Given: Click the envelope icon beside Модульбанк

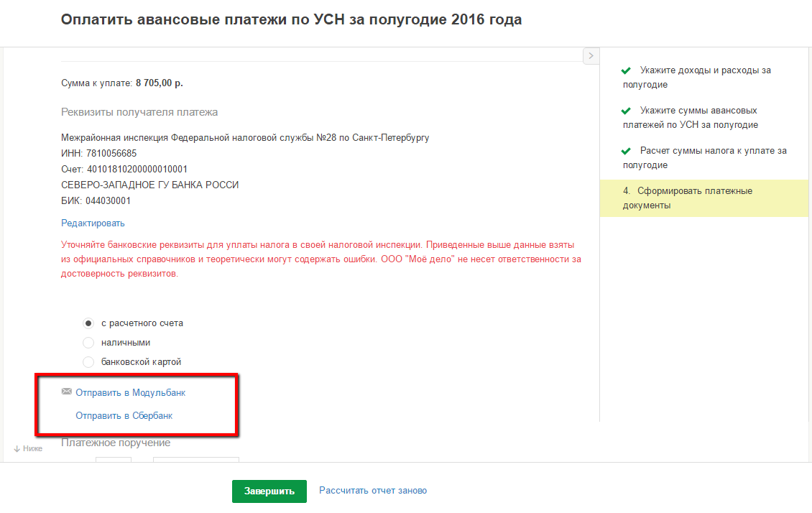Looking at the screenshot, I should point(67,392).
